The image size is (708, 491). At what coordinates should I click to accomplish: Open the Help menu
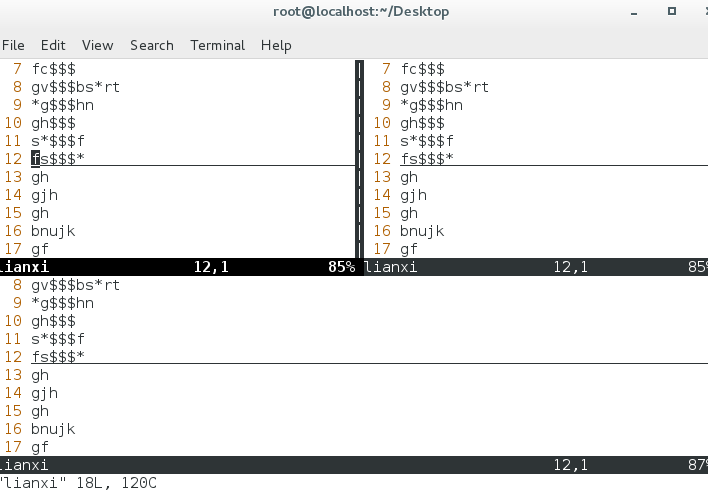(x=276, y=46)
